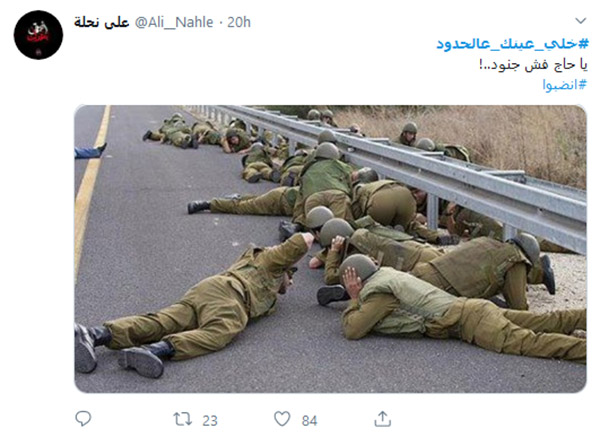Open the @Ali_Nahle handle link

point(174,22)
